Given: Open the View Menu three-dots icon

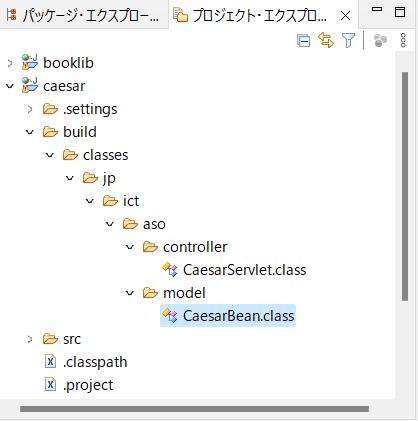Looking at the screenshot, I should [x=403, y=40].
